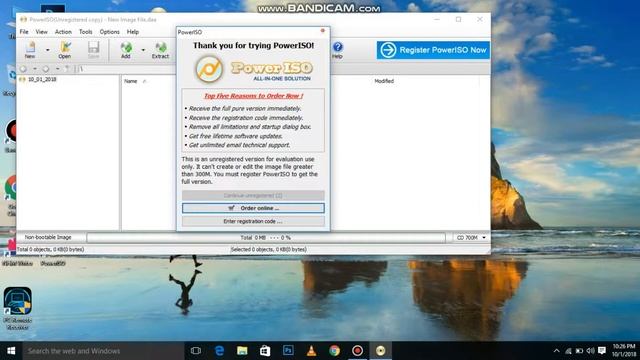Close the PowerISO trial dialog
This screenshot has height=360, width=640.
pyautogui.click(x=322, y=31)
